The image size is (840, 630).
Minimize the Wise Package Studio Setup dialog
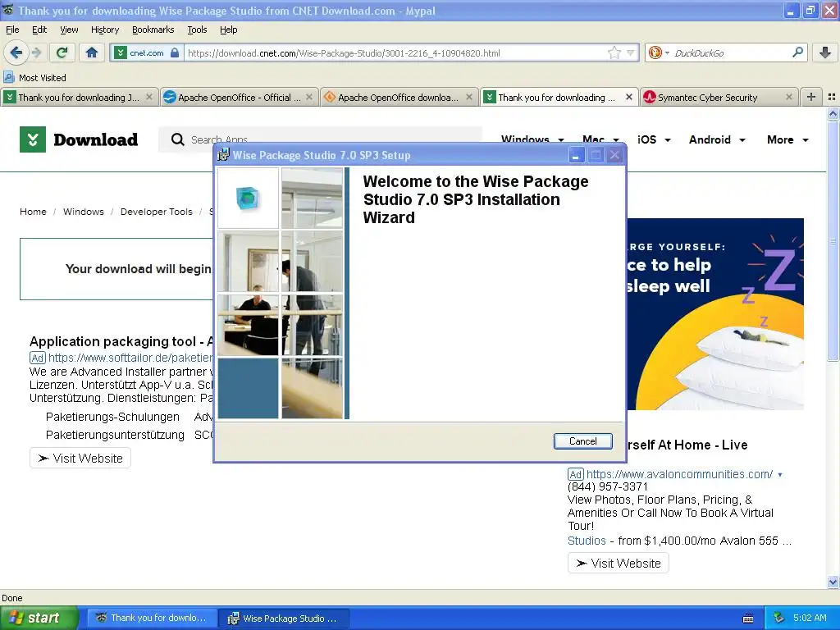576,155
